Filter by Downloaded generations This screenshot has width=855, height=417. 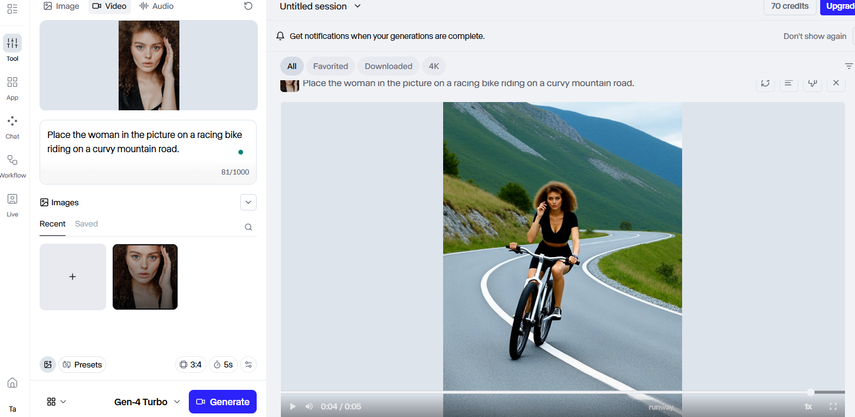click(388, 66)
